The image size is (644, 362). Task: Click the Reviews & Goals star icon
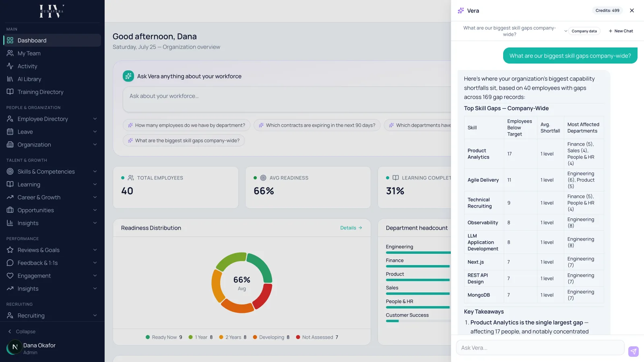[x=10, y=250]
